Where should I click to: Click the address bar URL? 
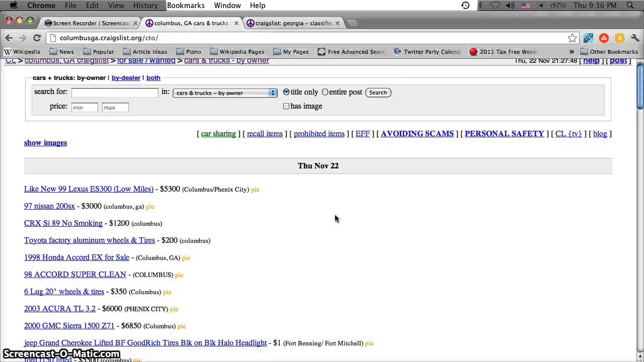[109, 38]
